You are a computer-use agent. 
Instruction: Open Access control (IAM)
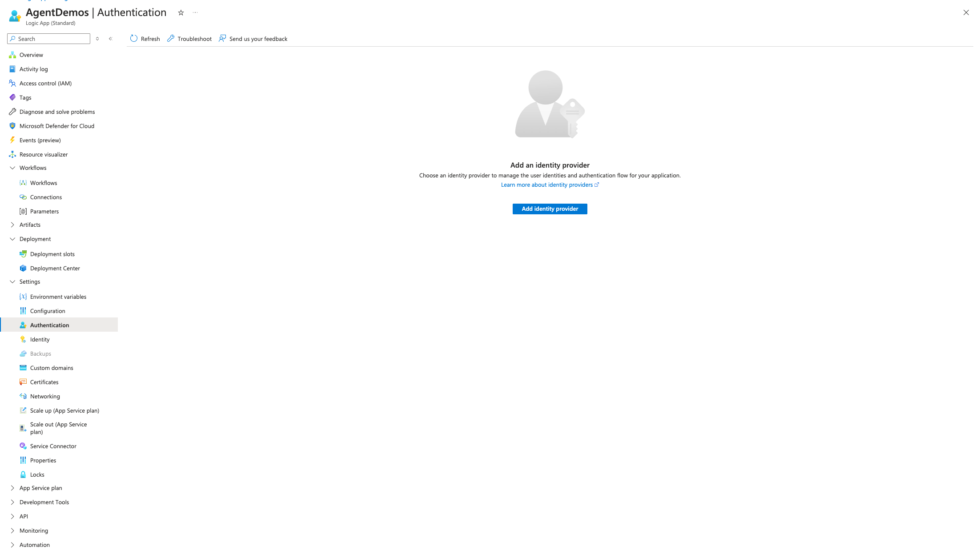pyautogui.click(x=45, y=83)
